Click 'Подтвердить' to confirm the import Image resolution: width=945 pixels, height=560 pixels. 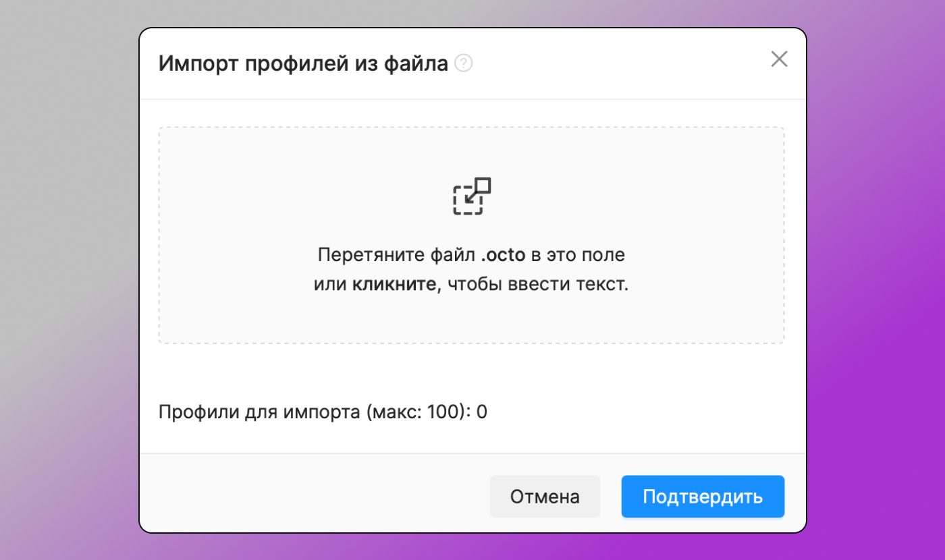tap(703, 496)
